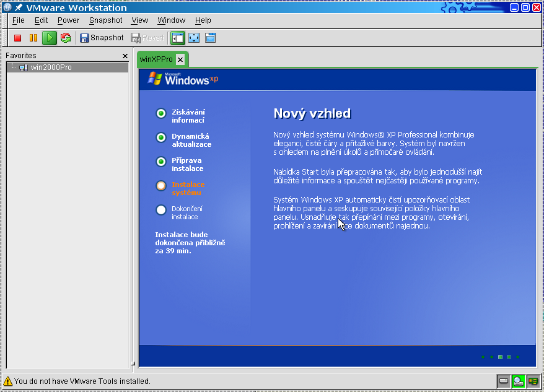Open the Edit menu
Screen dimensions: 544x392
pos(41,20)
